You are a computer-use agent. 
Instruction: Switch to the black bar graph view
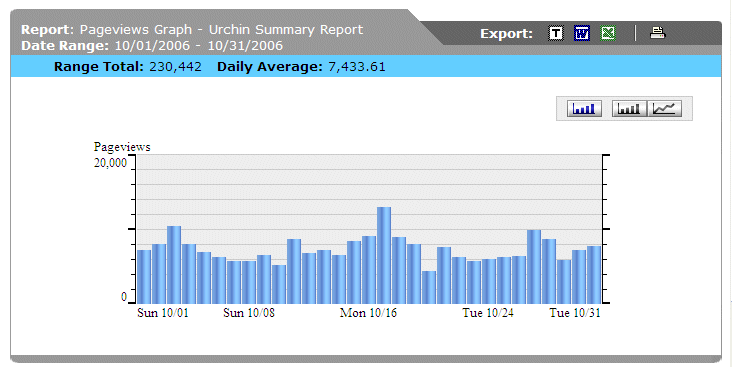point(629,109)
